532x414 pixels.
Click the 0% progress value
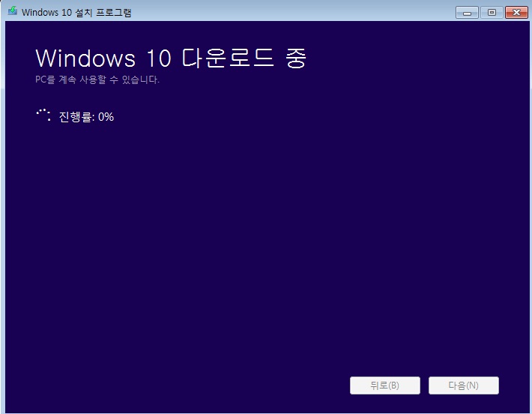106,116
